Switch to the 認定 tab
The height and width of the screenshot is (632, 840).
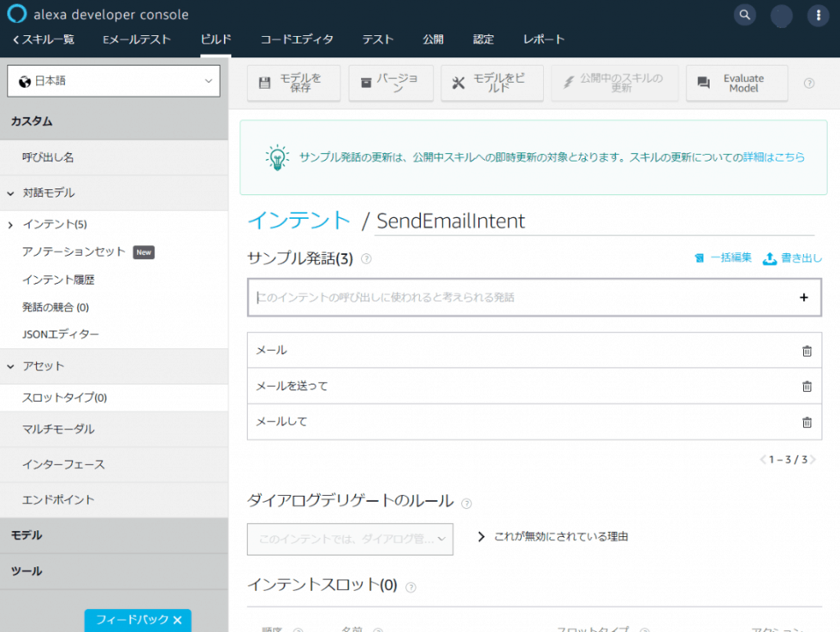[483, 39]
